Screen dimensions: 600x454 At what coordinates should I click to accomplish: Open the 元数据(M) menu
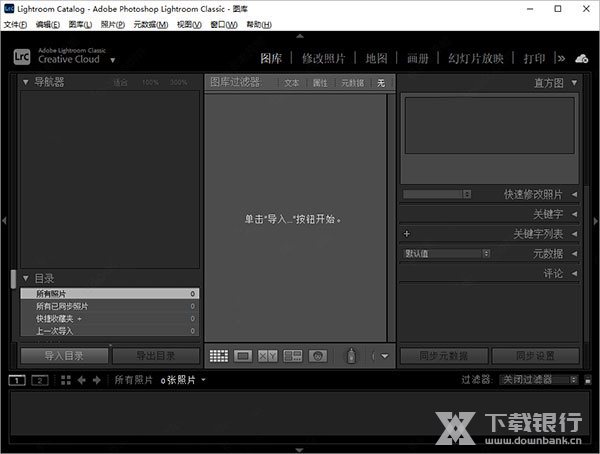click(x=151, y=24)
